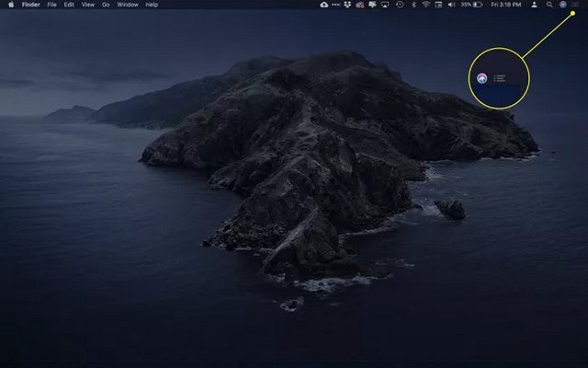Image resolution: width=588 pixels, height=368 pixels.
Task: Open the AirPlay display menu icon
Action: tap(386, 5)
